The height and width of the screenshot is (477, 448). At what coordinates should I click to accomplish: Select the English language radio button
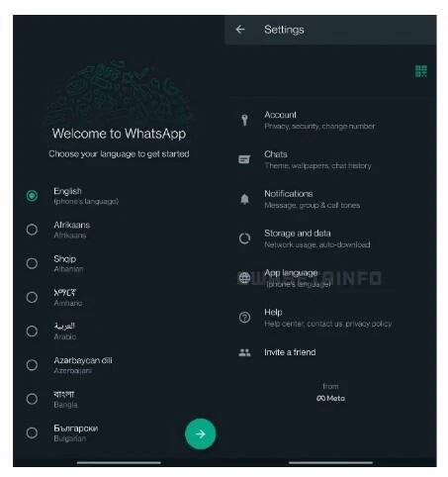(x=32, y=196)
